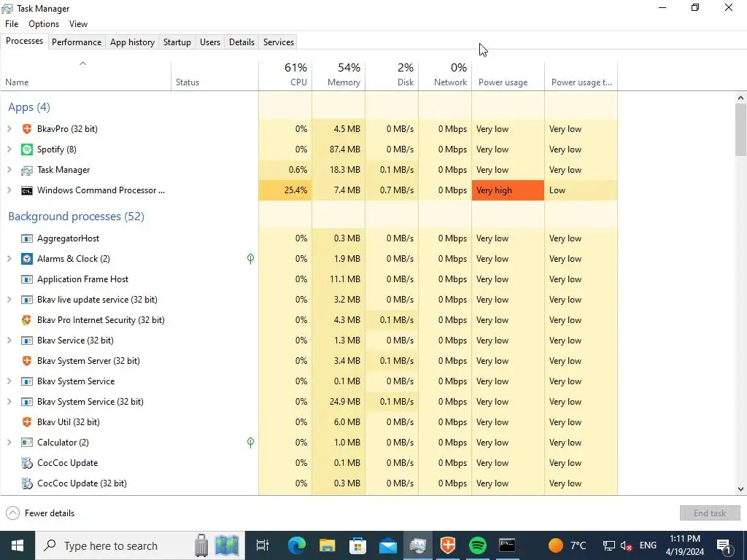Click the Spotify icon in Apps list

(x=27, y=149)
